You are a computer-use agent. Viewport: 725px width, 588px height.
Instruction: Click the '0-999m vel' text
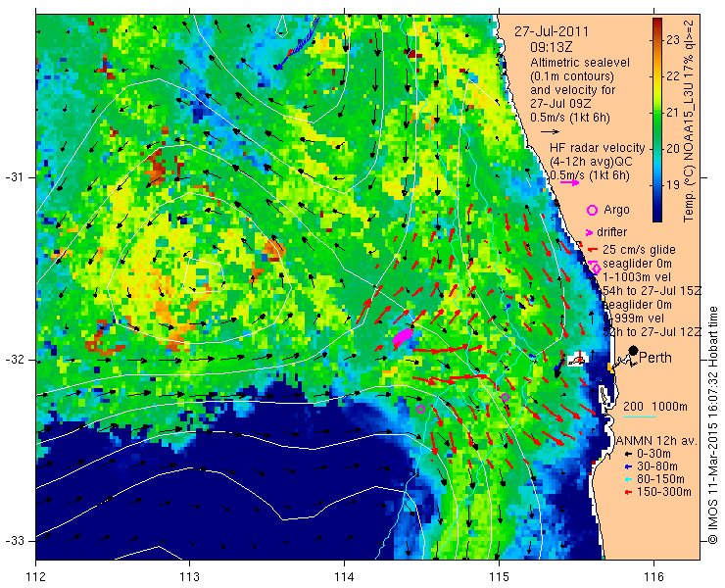[x=634, y=318]
